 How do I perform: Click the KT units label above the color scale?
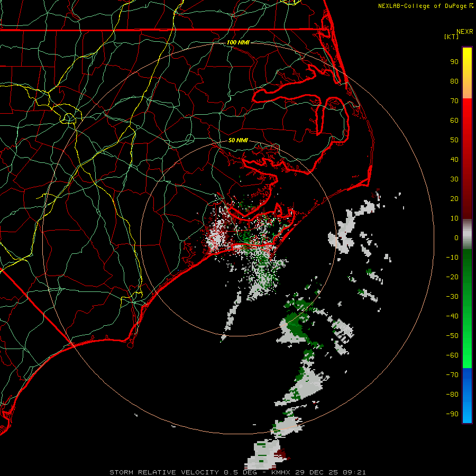tap(451, 36)
